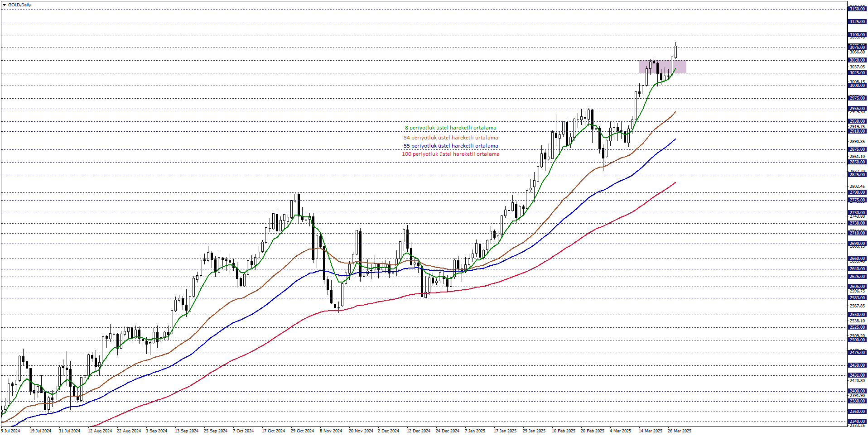Click the 2605.00 price level label
868x436 pixels.
(857, 287)
